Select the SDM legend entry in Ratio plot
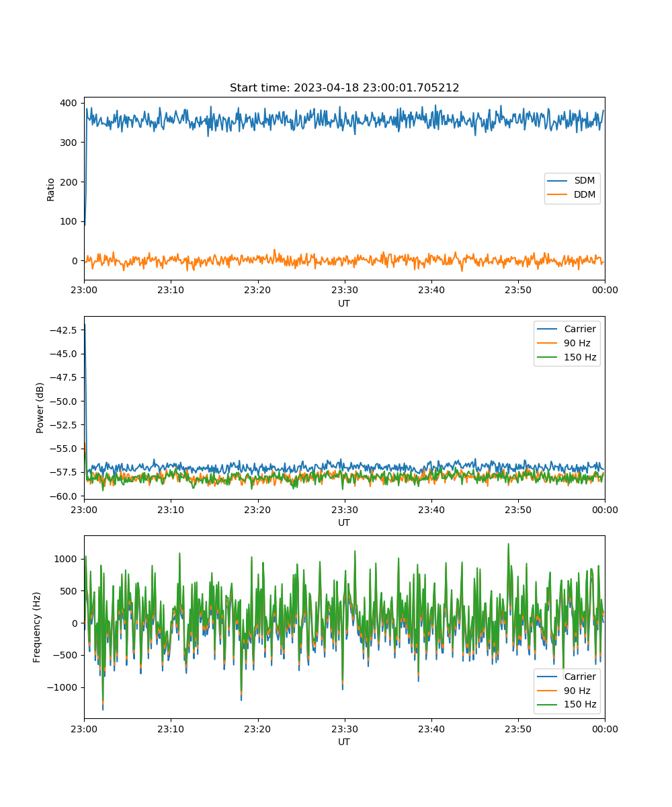Screen dimensions: 672x807 (x=573, y=181)
